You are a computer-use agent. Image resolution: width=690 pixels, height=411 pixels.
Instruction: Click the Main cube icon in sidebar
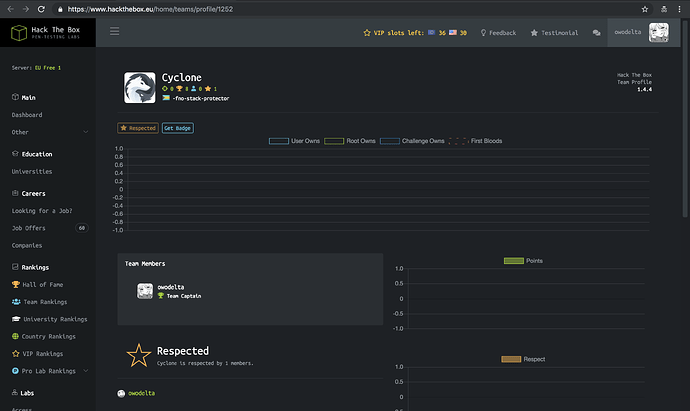(x=15, y=97)
